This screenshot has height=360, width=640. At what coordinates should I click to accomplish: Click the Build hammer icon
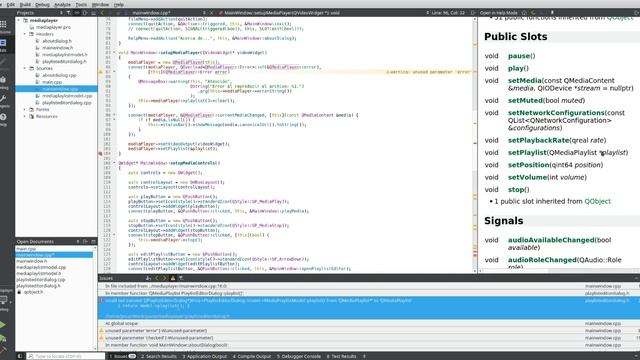tap(3, 351)
